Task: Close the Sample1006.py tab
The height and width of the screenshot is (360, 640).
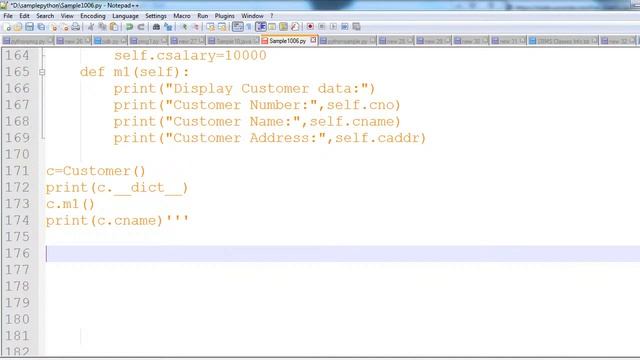Action: (313, 40)
